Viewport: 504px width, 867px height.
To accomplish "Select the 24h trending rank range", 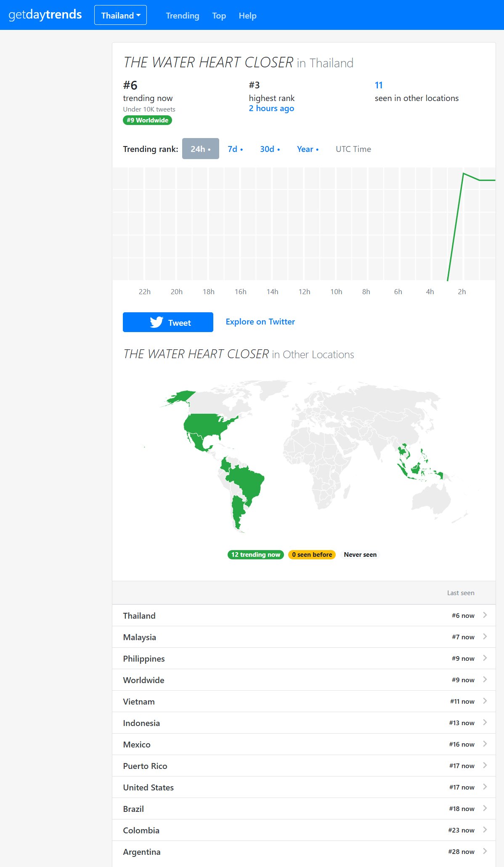I will click(x=200, y=149).
